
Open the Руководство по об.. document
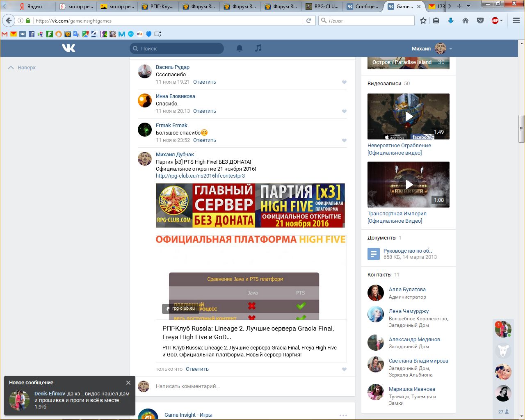coord(408,251)
